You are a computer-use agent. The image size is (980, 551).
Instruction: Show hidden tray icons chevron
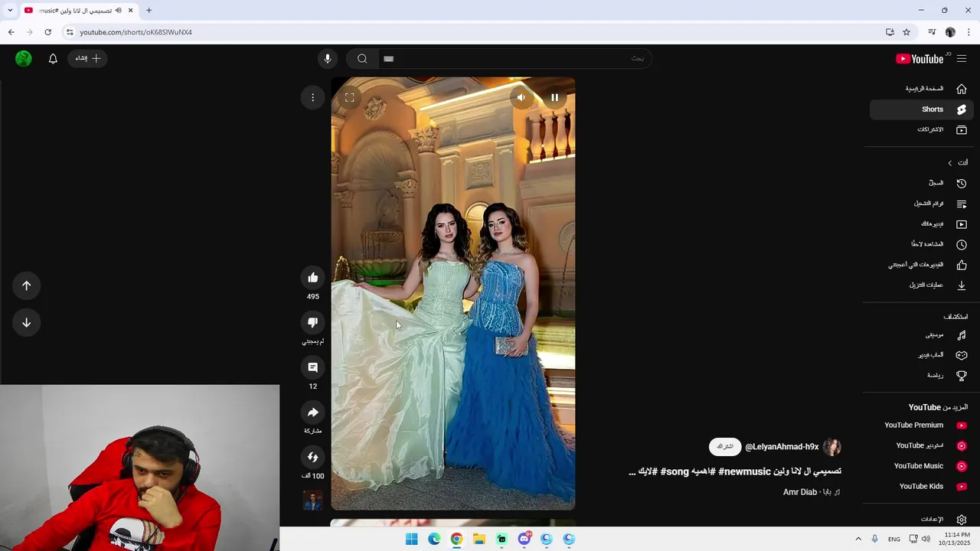pyautogui.click(x=858, y=539)
